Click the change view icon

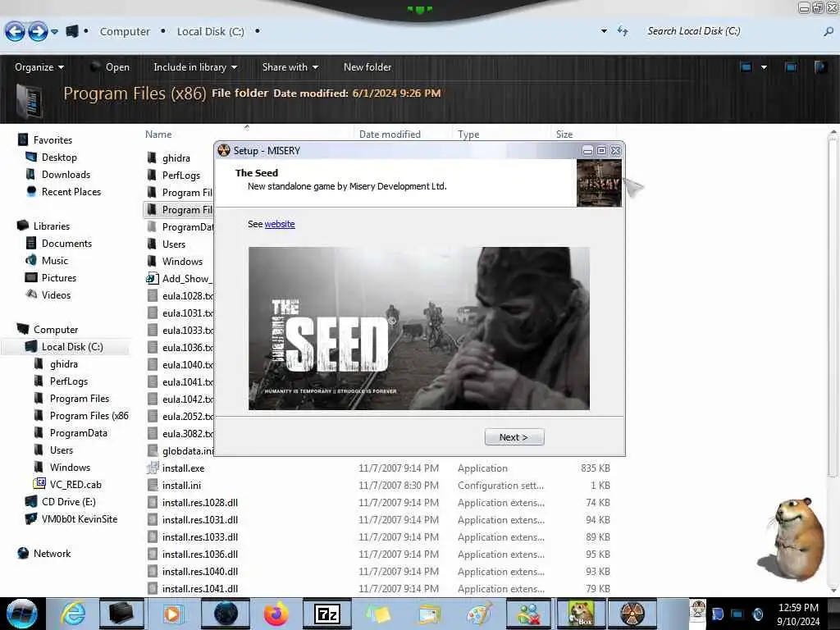coord(746,67)
